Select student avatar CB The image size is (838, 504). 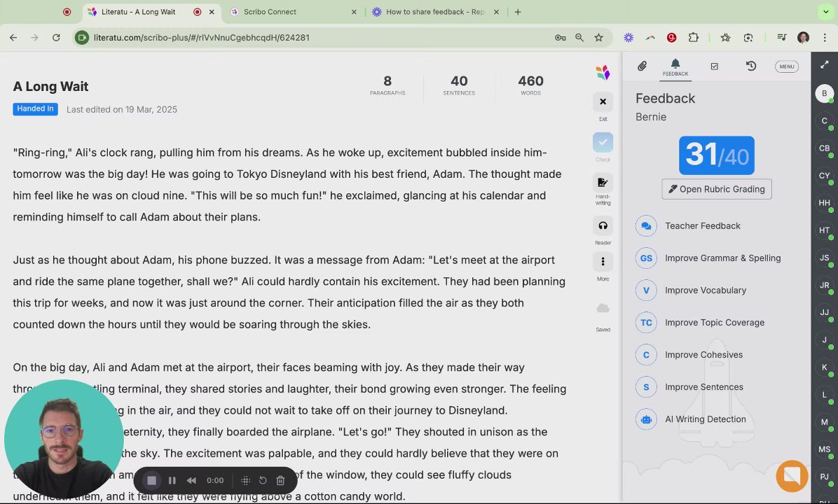click(x=824, y=148)
